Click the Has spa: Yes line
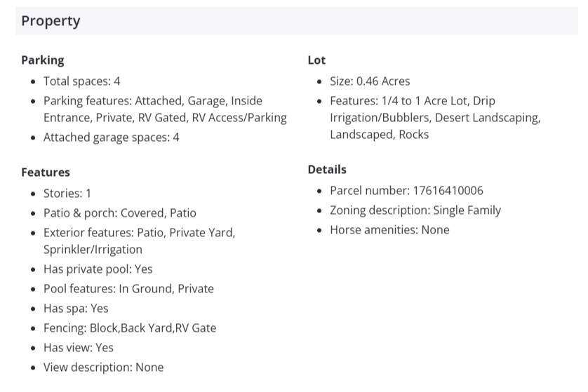The image size is (588, 392). tap(76, 308)
